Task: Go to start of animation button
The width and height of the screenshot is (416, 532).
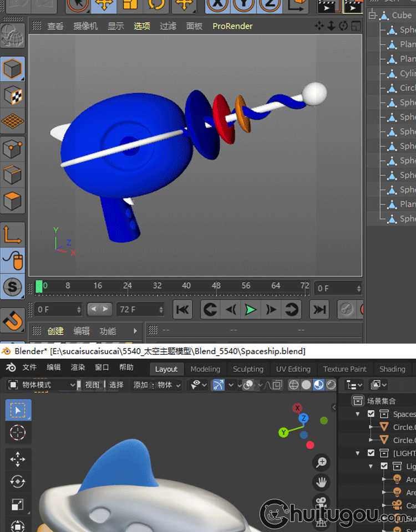Action: (182, 309)
